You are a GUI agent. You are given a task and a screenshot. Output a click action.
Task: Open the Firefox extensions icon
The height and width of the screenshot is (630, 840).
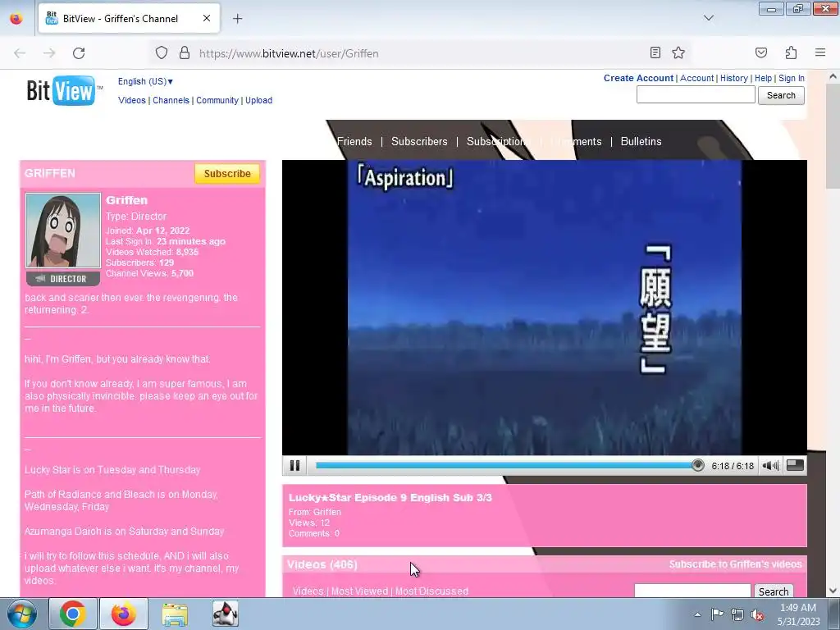(x=791, y=52)
